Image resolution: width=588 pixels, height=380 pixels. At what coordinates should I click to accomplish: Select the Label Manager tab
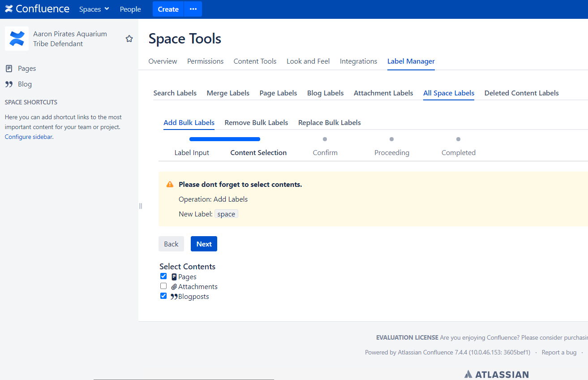[x=411, y=61]
